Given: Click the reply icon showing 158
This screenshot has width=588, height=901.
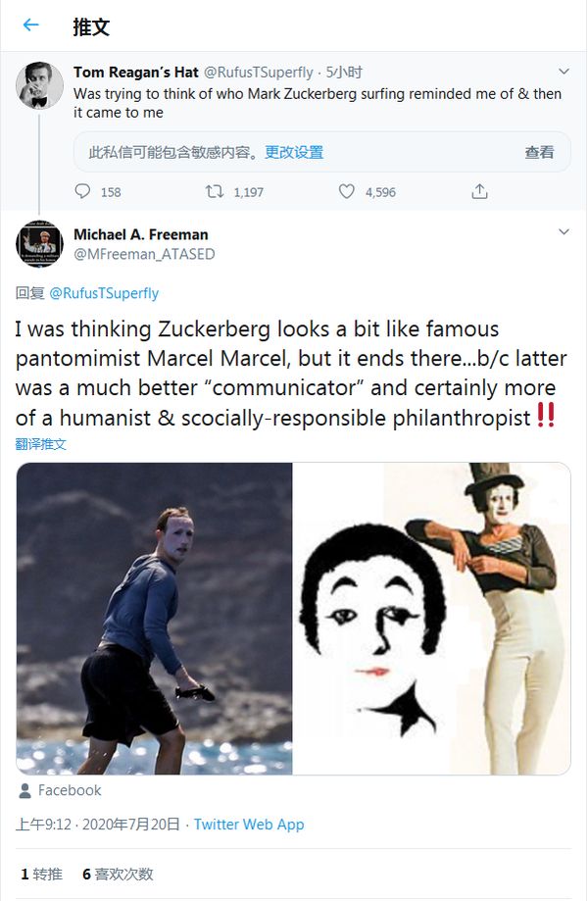Looking at the screenshot, I should click(83, 191).
